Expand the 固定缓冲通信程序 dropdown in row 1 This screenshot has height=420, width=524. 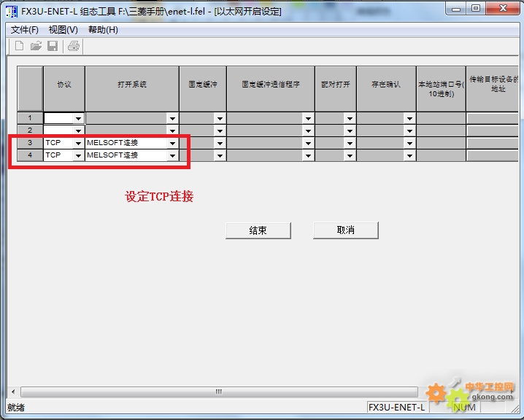[308, 119]
